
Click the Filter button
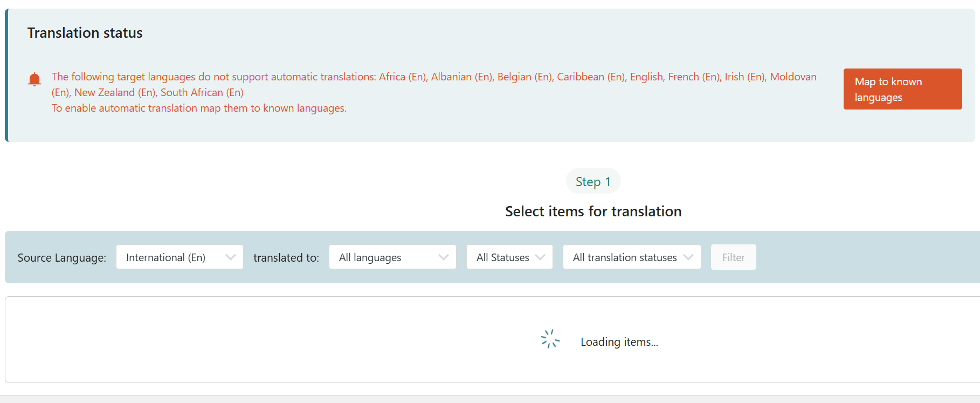click(733, 257)
